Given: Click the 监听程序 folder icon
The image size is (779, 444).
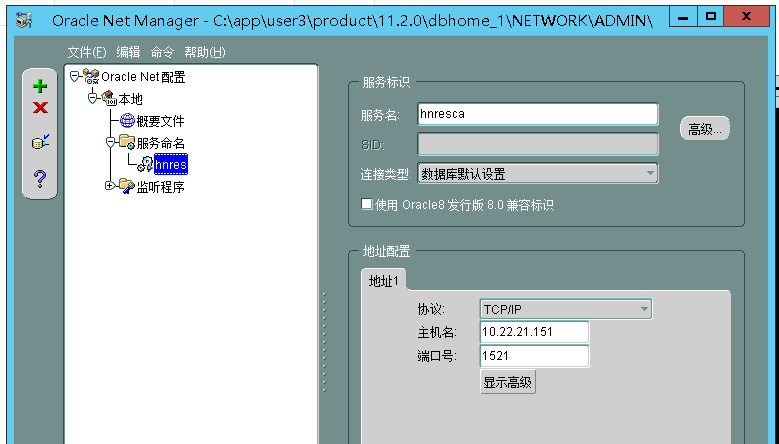Looking at the screenshot, I should click(x=127, y=186).
